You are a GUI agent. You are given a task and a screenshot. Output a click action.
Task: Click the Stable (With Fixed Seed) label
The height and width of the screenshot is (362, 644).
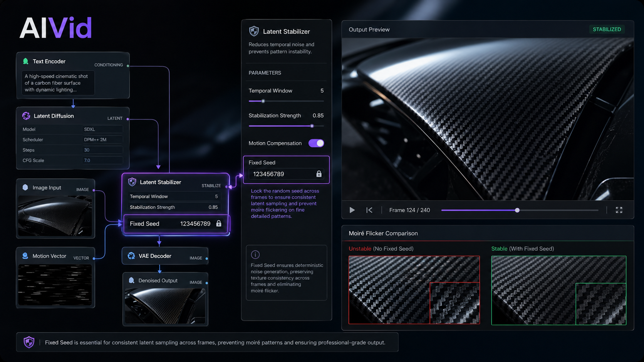523,249
